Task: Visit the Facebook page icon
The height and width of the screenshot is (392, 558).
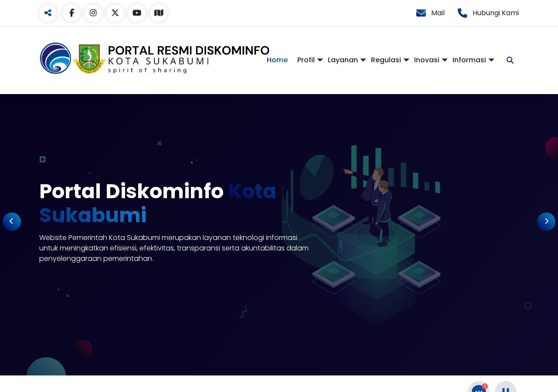Action: (71, 13)
